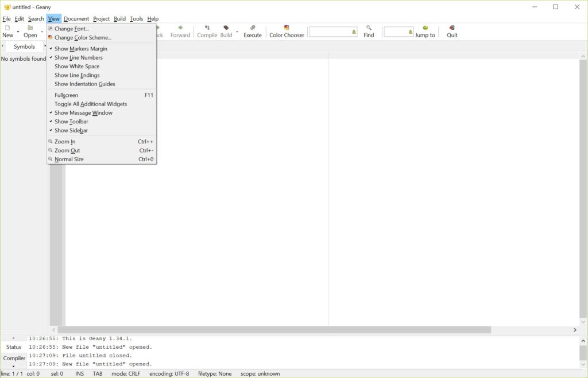Screen dimensions: 588x378
Task: Click message tabs down scroll arrow
Action: [14, 367]
